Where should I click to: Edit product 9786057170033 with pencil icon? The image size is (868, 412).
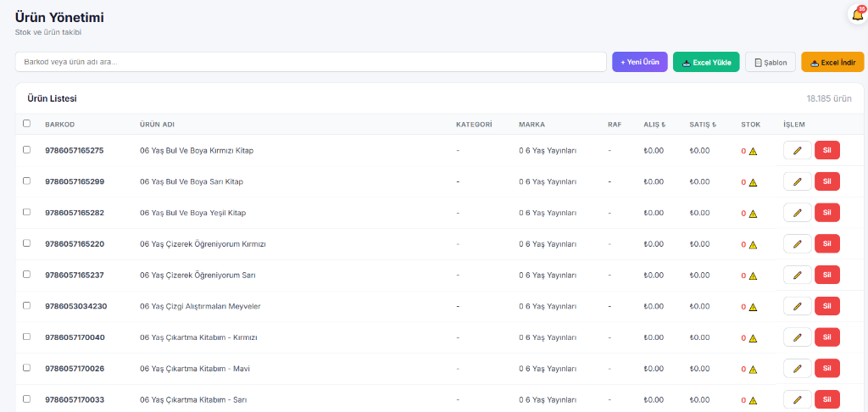[x=797, y=399]
